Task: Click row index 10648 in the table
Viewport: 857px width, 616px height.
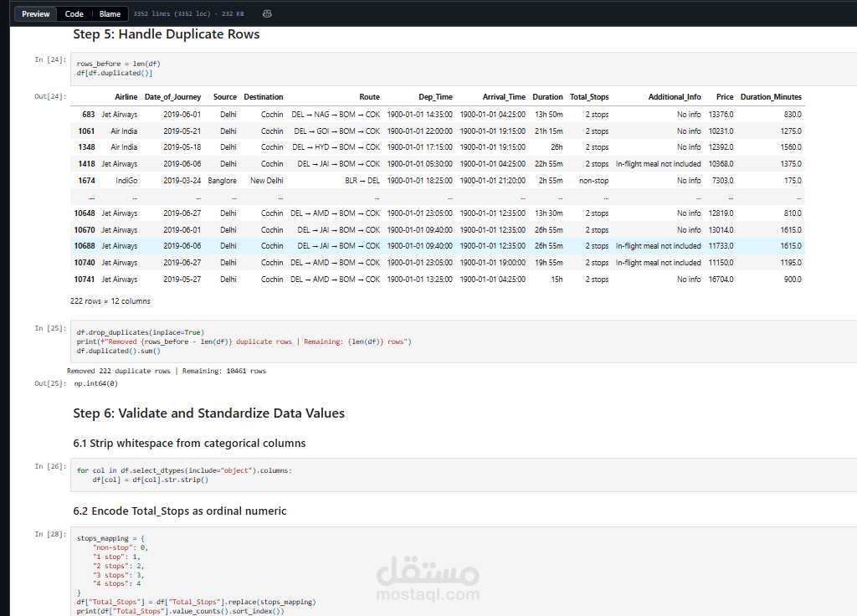Action: (85, 213)
